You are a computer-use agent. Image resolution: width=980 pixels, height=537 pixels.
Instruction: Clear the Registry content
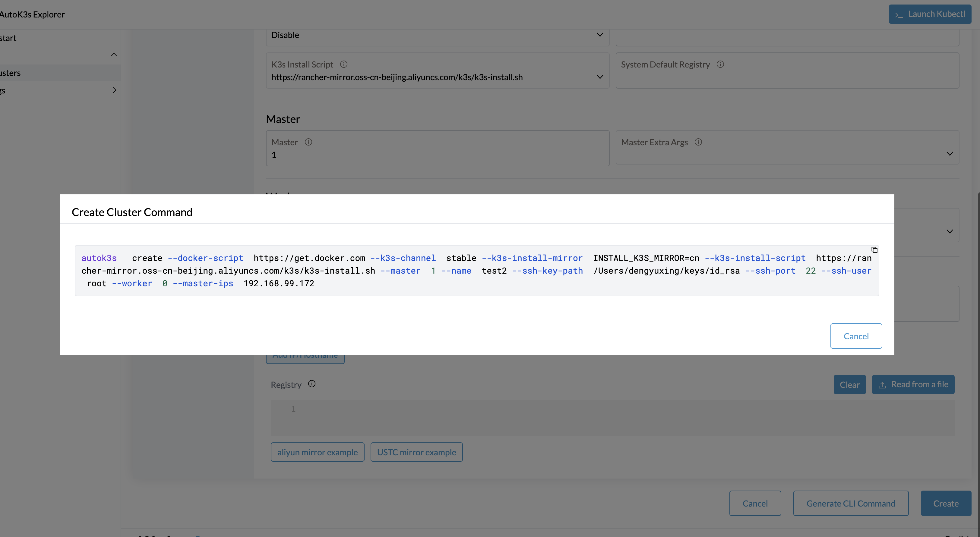pos(849,385)
